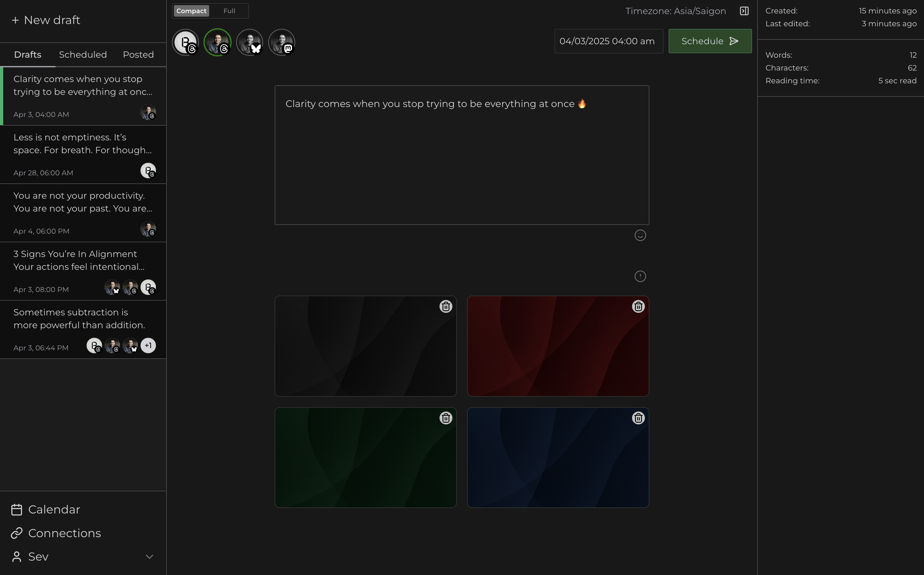Select the Mastodon account avatar
This screenshot has width=924, height=575.
coord(282,42)
